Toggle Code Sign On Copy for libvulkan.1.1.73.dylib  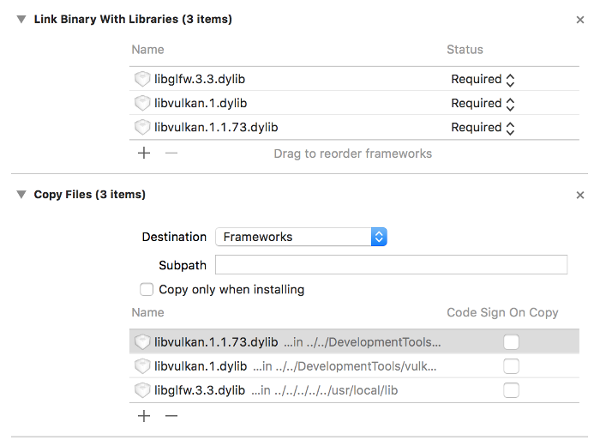pyautogui.click(x=511, y=342)
